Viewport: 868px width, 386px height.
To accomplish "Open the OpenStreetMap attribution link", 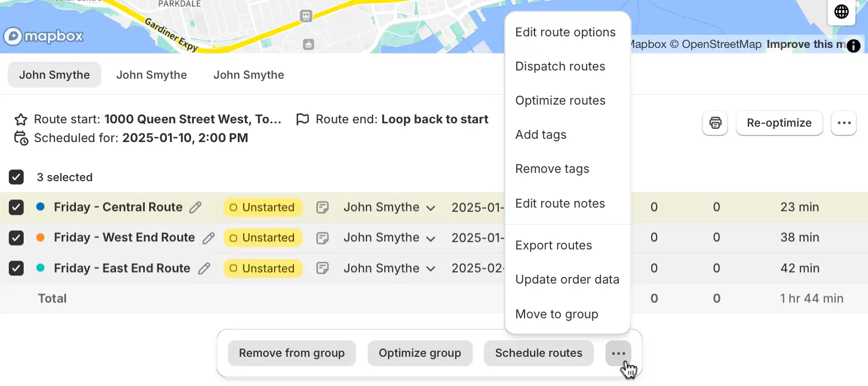I will (716, 45).
